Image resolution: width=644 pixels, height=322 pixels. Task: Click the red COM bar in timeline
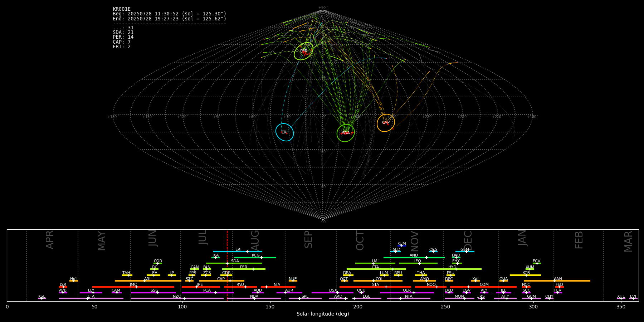484,287
